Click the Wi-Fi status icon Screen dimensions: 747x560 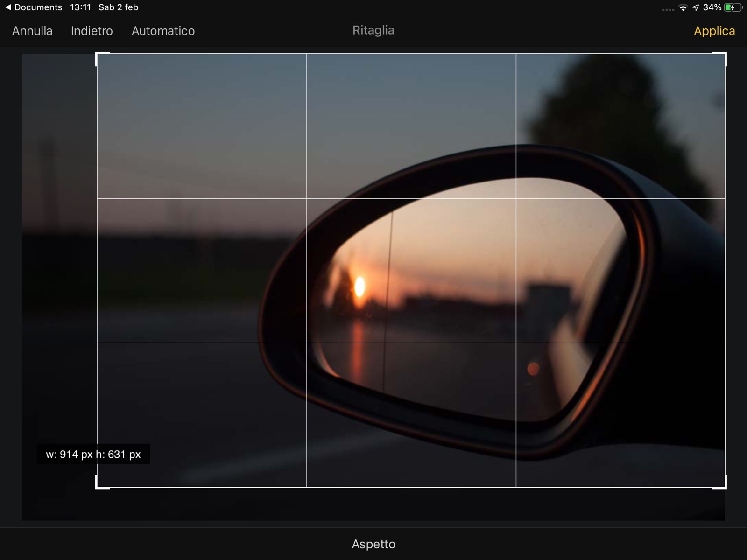coord(683,7)
